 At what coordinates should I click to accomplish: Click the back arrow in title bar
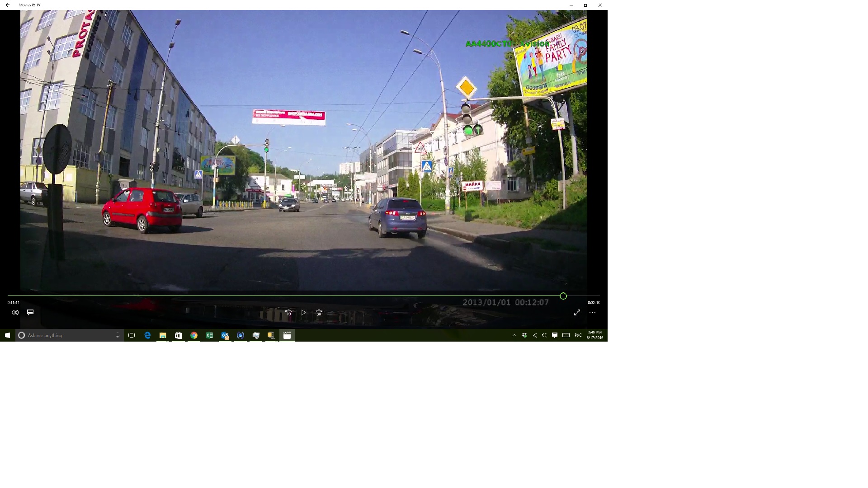(x=7, y=5)
